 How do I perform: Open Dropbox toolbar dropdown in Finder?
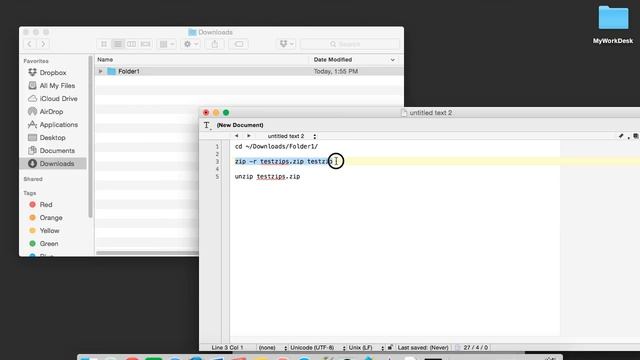[x=287, y=44]
